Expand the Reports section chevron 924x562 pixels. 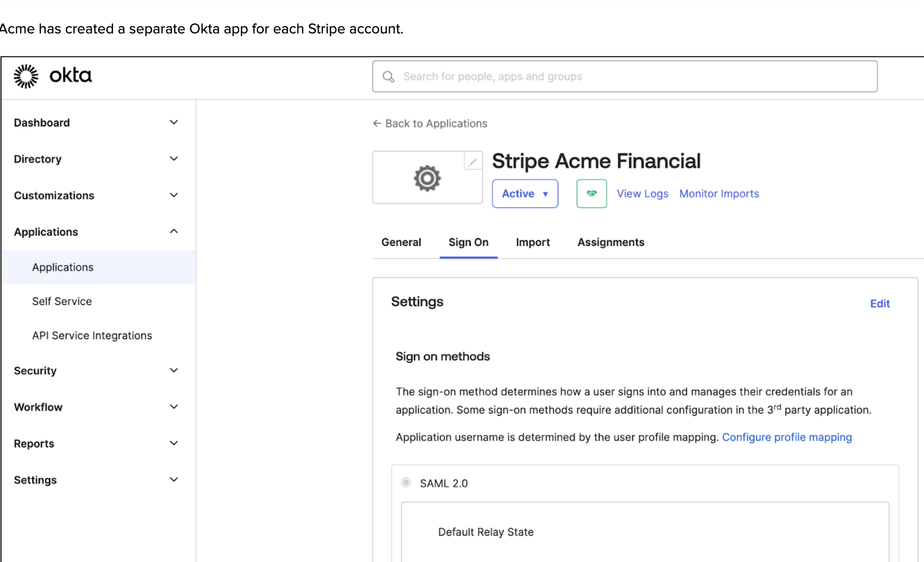[174, 443]
